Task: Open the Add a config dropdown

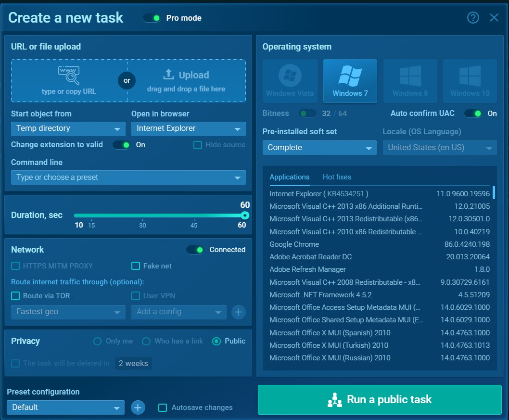Action: point(179,312)
